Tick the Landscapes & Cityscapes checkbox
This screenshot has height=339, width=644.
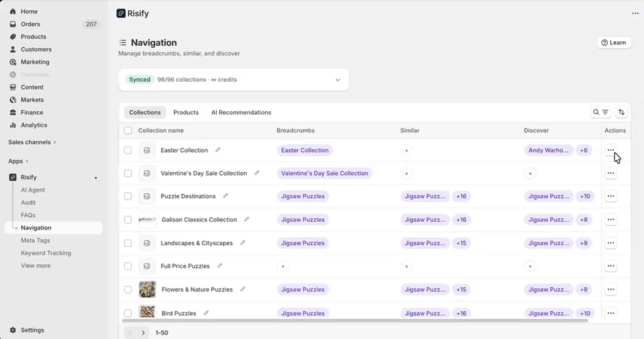(x=128, y=243)
